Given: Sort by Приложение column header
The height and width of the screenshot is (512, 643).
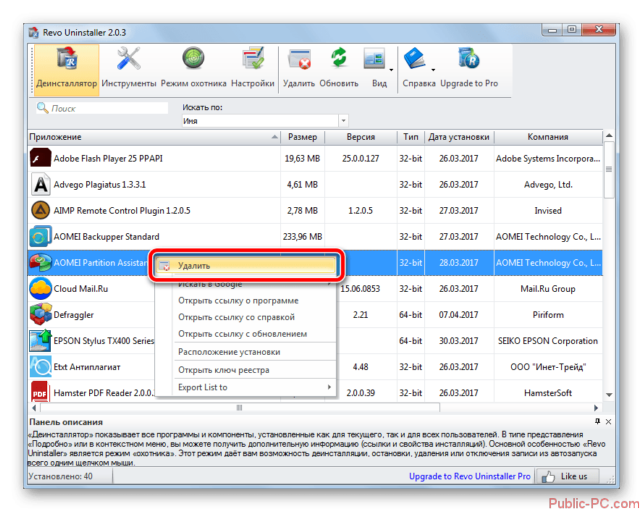Looking at the screenshot, I should tap(154, 137).
